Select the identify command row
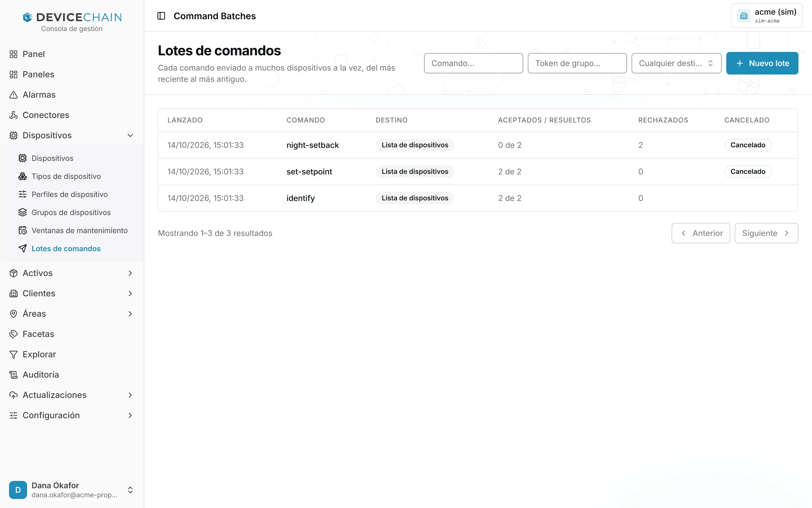812x508 pixels. pyautogui.click(x=478, y=198)
